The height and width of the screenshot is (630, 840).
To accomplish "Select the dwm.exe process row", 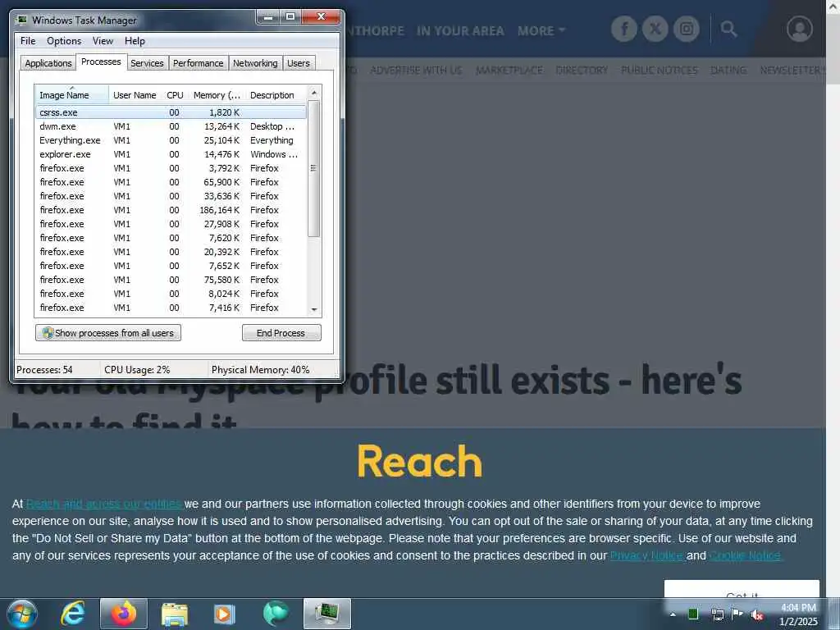I will coord(171,126).
